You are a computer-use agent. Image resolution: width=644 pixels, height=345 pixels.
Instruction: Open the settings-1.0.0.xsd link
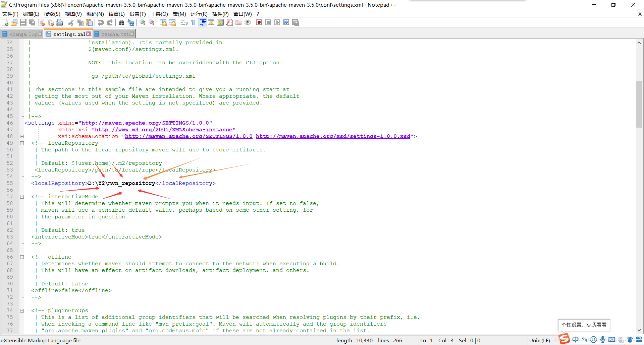333,136
